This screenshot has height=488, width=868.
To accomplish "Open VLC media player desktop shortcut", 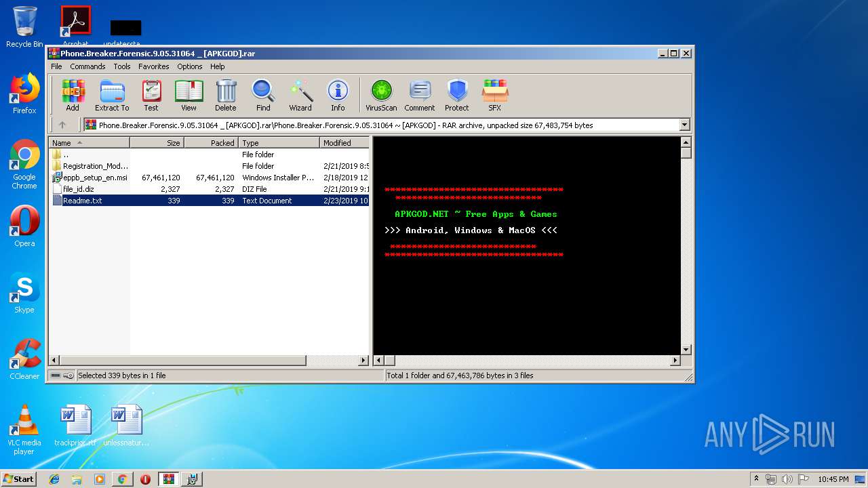I will pos(24,430).
